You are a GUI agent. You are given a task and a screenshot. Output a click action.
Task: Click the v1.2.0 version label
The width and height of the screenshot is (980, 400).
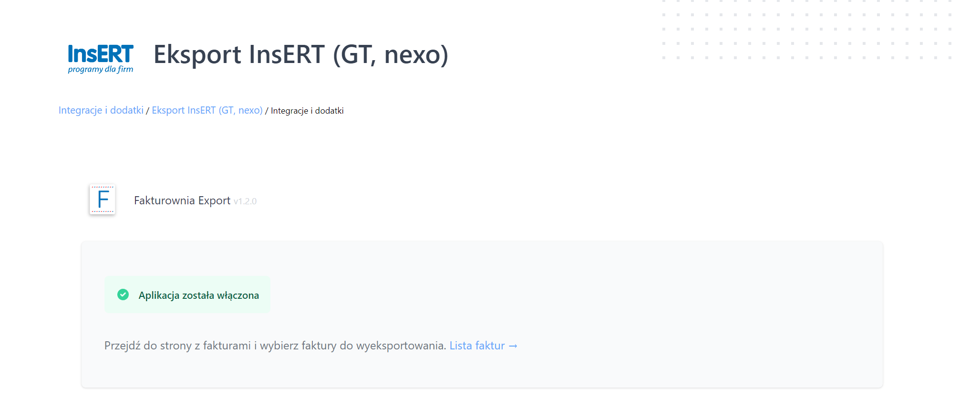[245, 201]
